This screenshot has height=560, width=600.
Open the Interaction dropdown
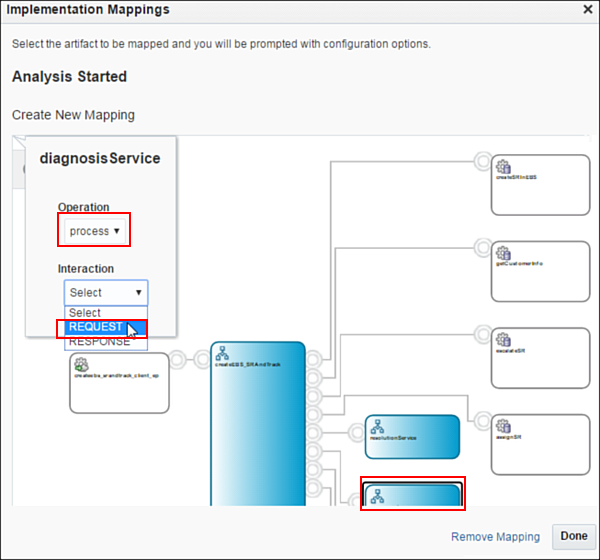pyautogui.click(x=106, y=292)
